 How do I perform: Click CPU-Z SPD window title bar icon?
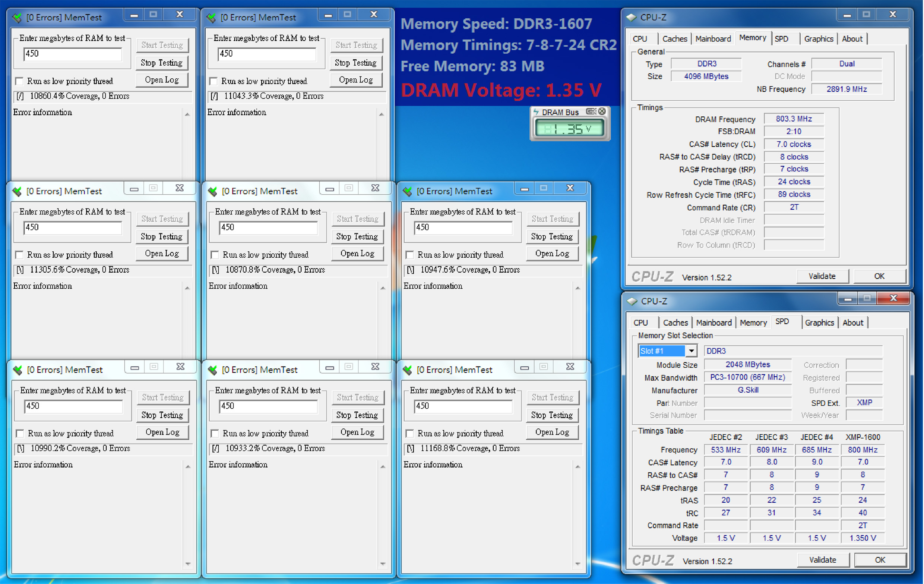[x=632, y=301]
